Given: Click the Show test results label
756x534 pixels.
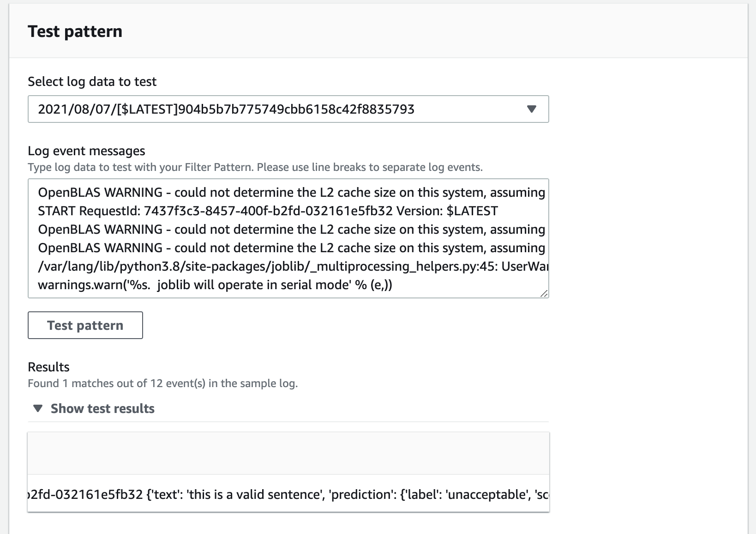Looking at the screenshot, I should coord(102,409).
